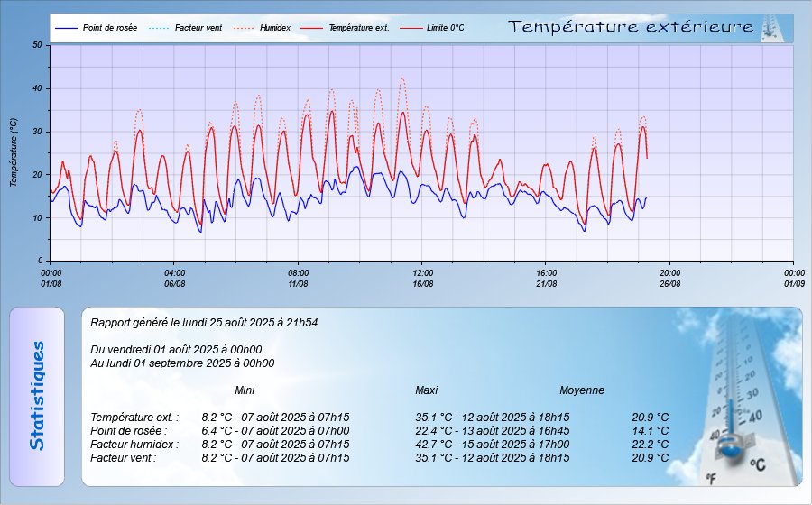Click the Point de rosée average value 14.1 °C
The height and width of the screenshot is (505, 812).
click(650, 431)
